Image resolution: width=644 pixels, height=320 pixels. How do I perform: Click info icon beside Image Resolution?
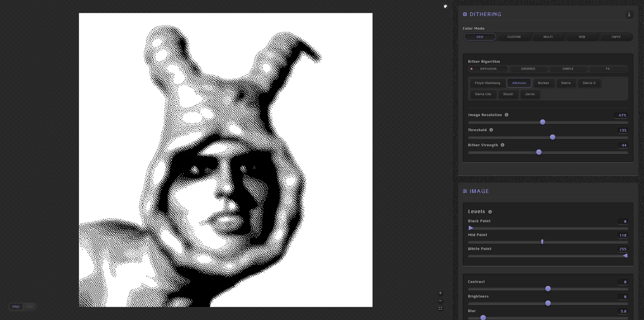[x=507, y=115]
